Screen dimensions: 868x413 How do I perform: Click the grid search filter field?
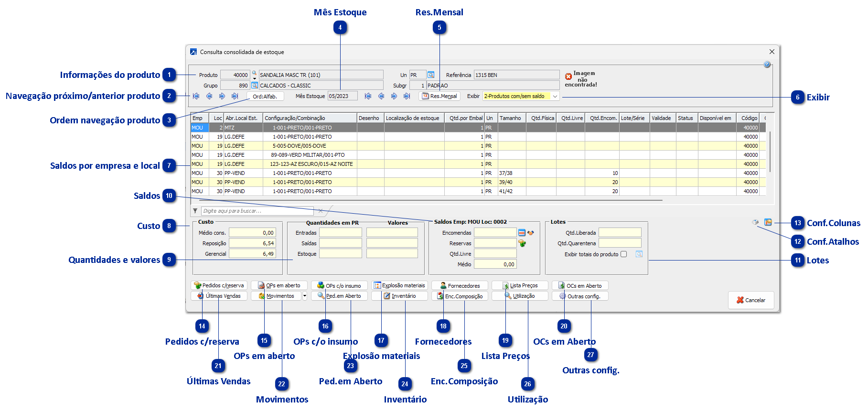click(257, 211)
